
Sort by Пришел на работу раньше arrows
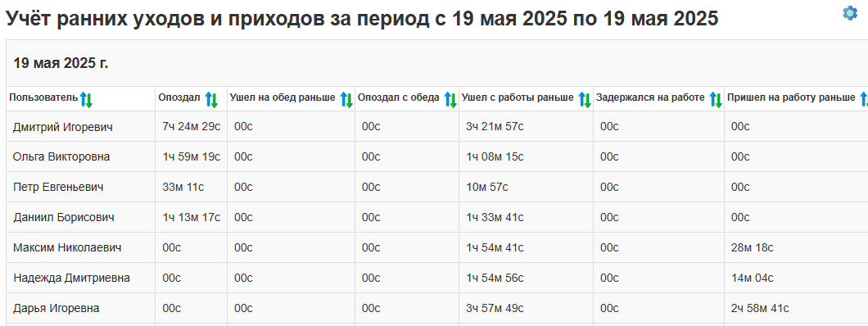864,100
